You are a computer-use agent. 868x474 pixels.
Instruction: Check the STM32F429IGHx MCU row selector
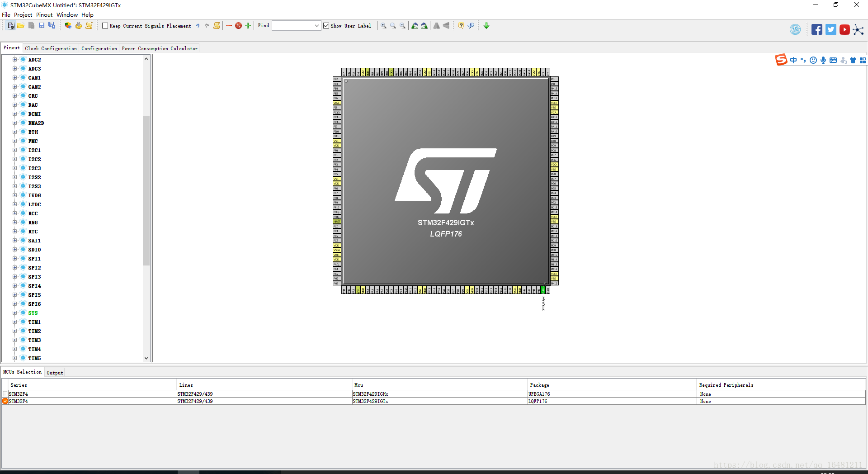coord(5,394)
